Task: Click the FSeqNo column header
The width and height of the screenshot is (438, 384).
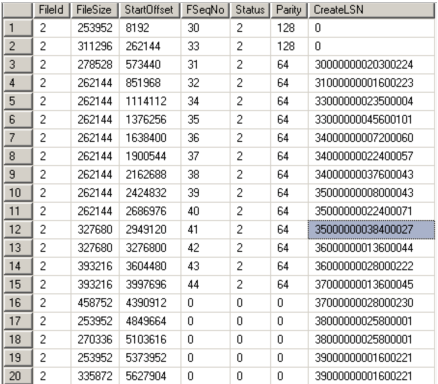Action: [x=205, y=10]
